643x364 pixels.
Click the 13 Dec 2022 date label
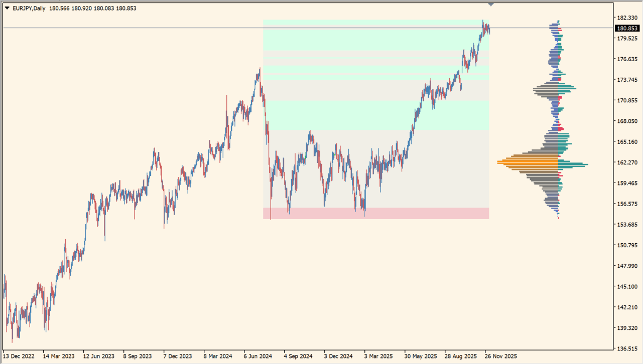[19, 356]
